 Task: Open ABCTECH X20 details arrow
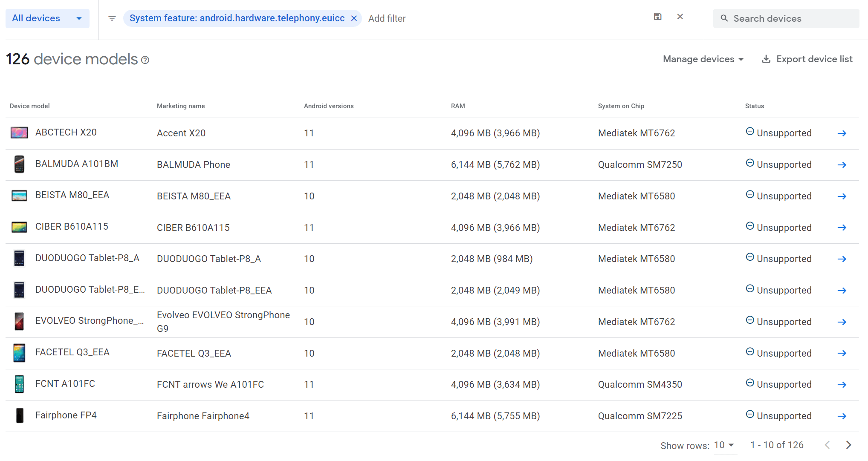(x=842, y=133)
